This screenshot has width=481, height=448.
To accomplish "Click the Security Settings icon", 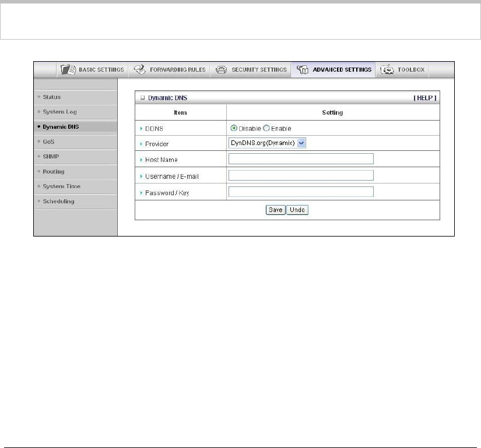I will click(x=221, y=70).
